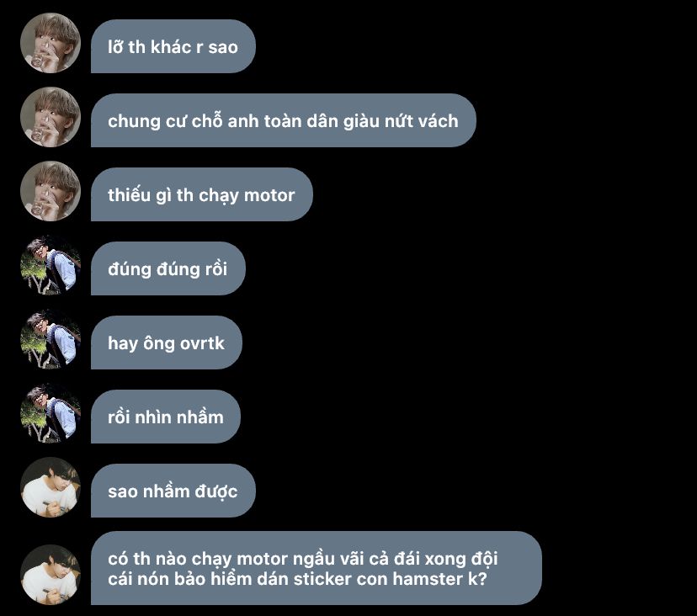The height and width of the screenshot is (616, 697).
Task: Open avatar beside 'sao nhầm được' message
Action: pyautogui.click(x=51, y=487)
